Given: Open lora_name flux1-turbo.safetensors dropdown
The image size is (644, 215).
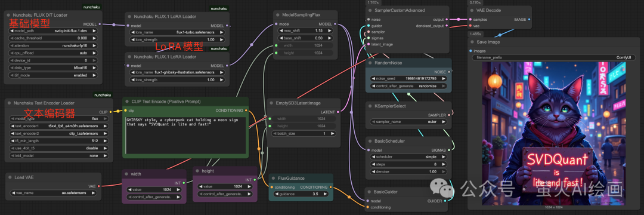Looking at the screenshot, I should pos(177,32).
